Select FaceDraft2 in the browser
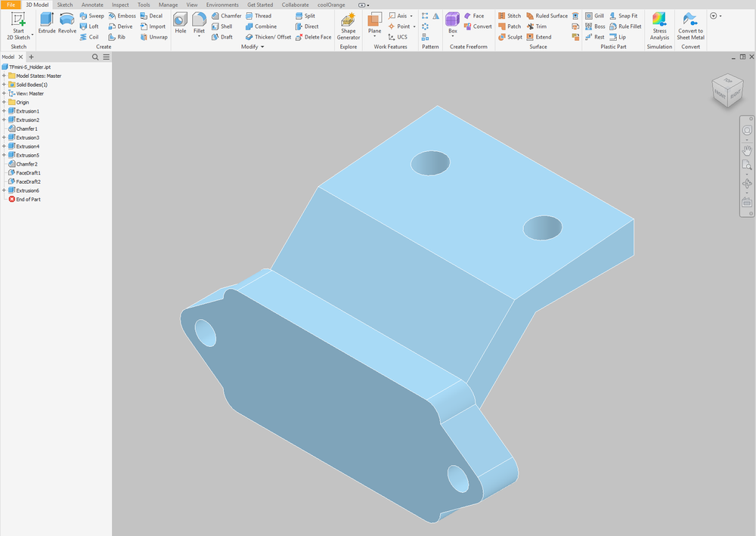Screen dimensions: 756x536 pyautogui.click(x=25, y=181)
